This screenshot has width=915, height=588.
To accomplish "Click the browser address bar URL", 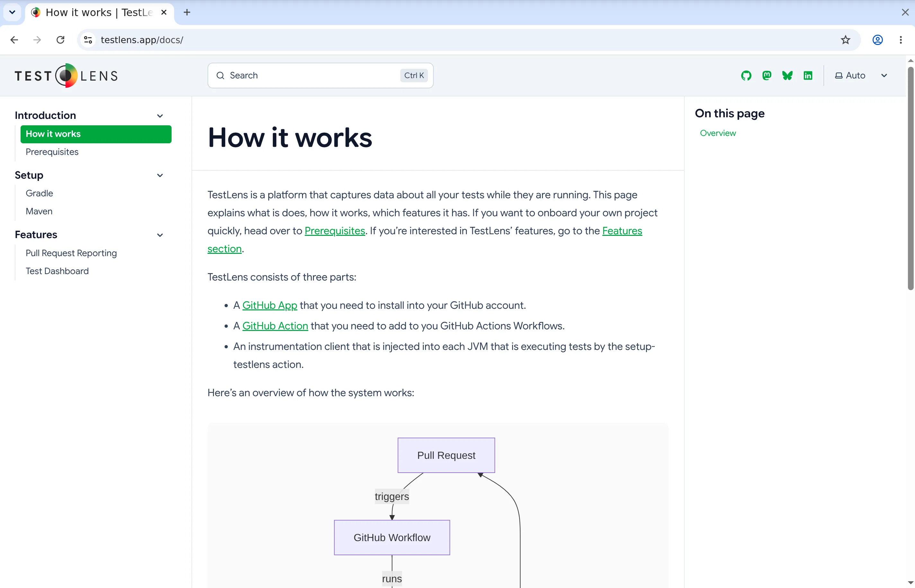I will [142, 40].
